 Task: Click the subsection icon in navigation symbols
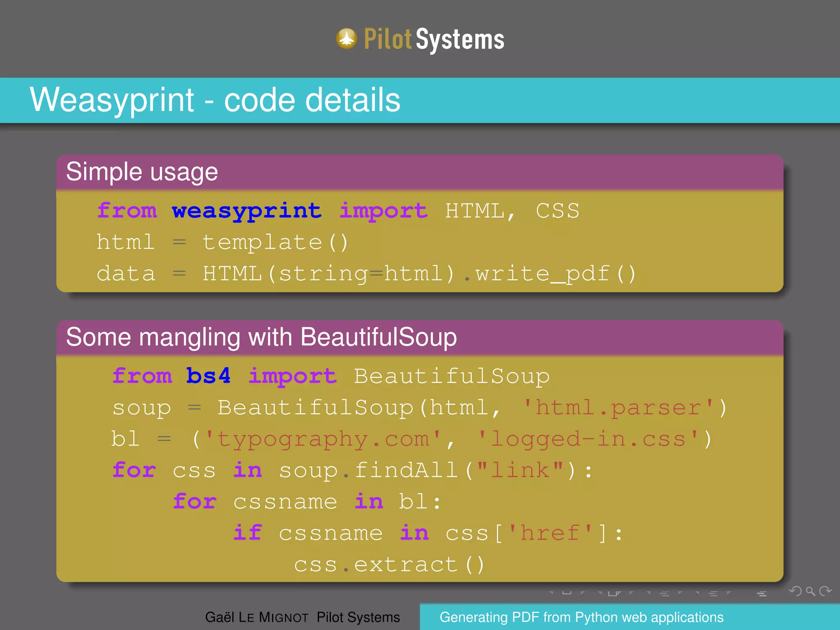(x=664, y=593)
